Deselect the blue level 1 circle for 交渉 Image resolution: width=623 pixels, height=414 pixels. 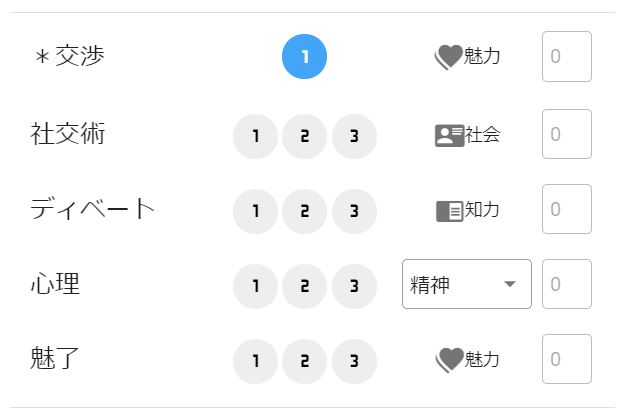point(304,56)
